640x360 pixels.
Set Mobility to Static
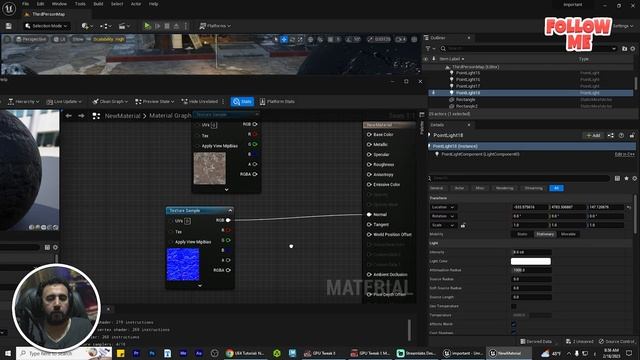[522, 234]
